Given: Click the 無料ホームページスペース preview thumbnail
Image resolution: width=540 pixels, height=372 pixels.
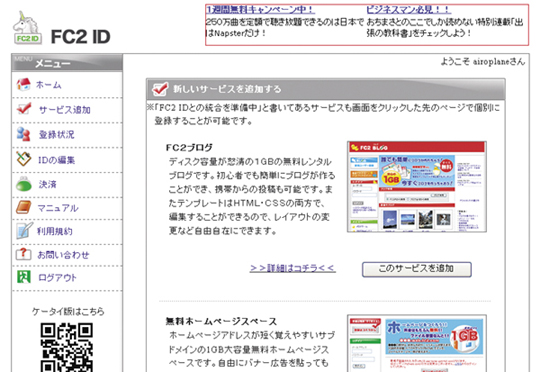Looking at the screenshot, I should click(x=417, y=343).
